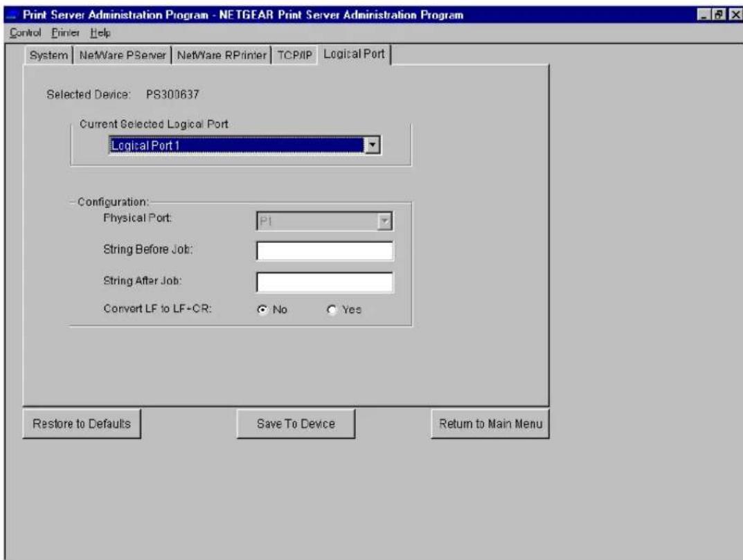Click Save To Device button

[296, 424]
